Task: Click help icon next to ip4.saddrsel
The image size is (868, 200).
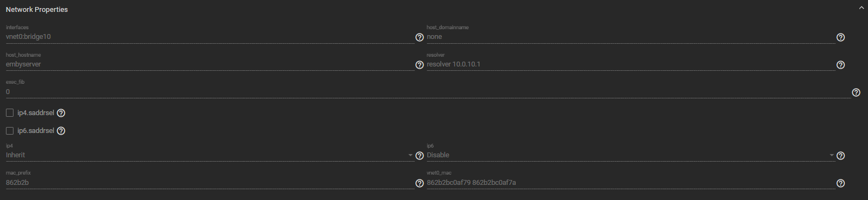Action: (61, 113)
